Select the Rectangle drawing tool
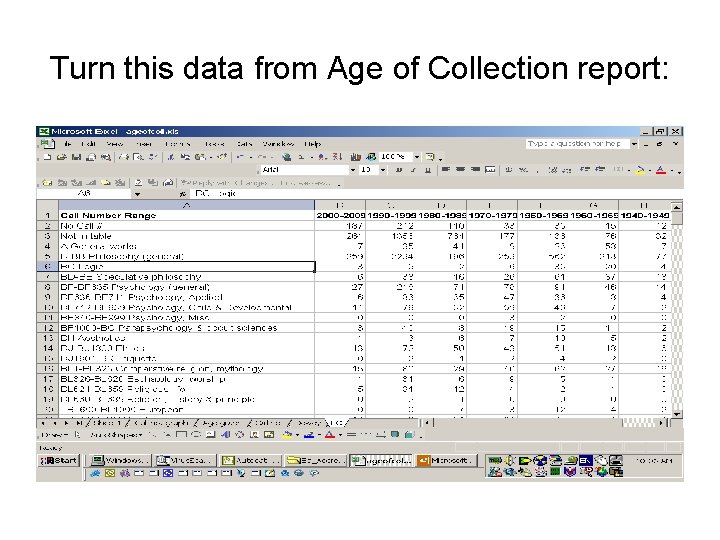Image resolution: width=720 pixels, height=540 pixels. (x=182, y=435)
